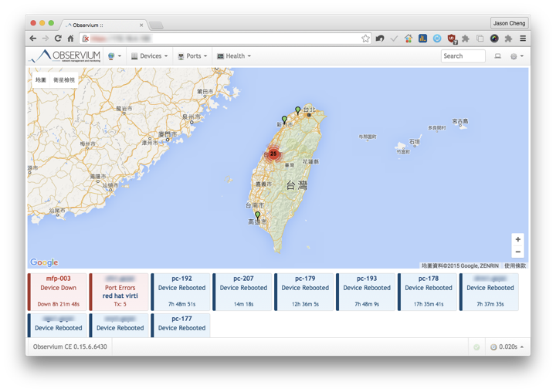Open the pc-178 Device Rebooted box

tap(428, 292)
